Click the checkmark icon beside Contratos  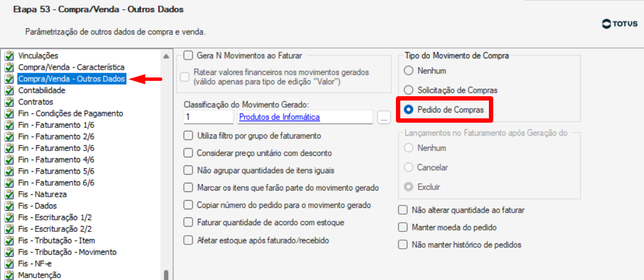point(9,102)
